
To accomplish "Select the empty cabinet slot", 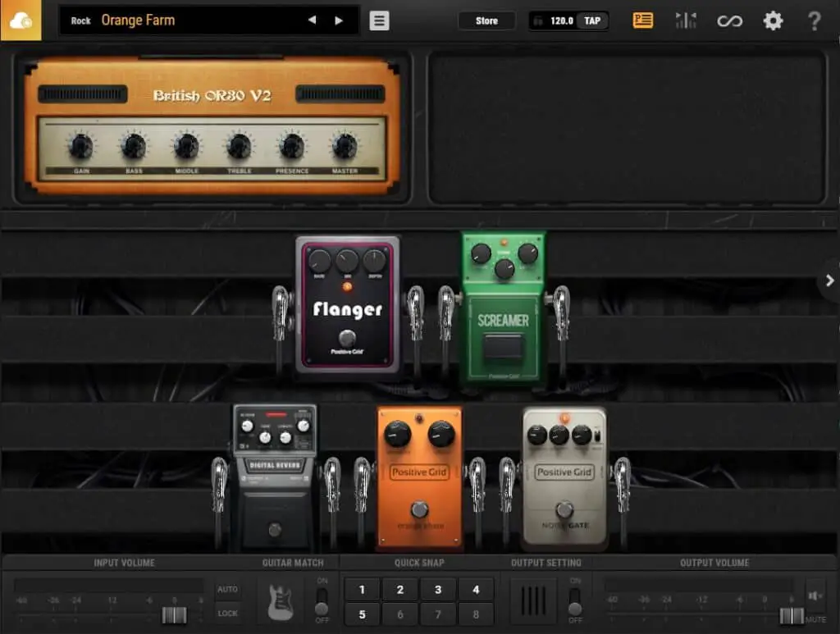I will (627, 127).
